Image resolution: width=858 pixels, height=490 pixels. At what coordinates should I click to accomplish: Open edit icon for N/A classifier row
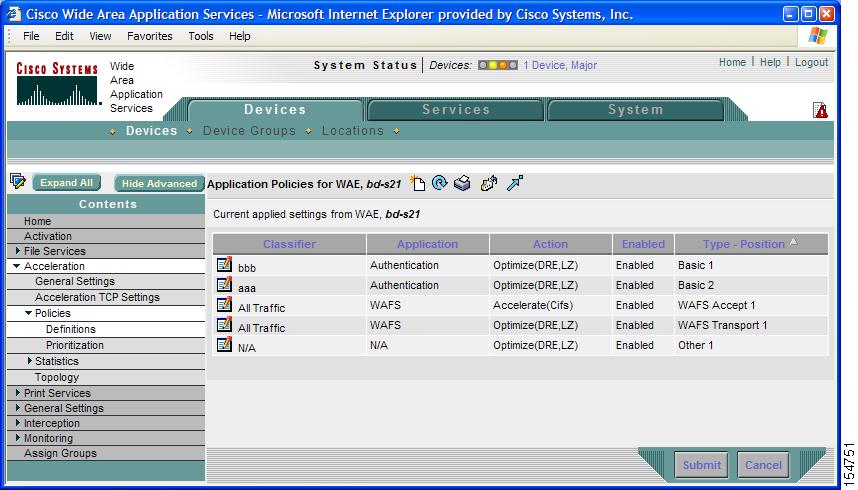click(x=224, y=344)
